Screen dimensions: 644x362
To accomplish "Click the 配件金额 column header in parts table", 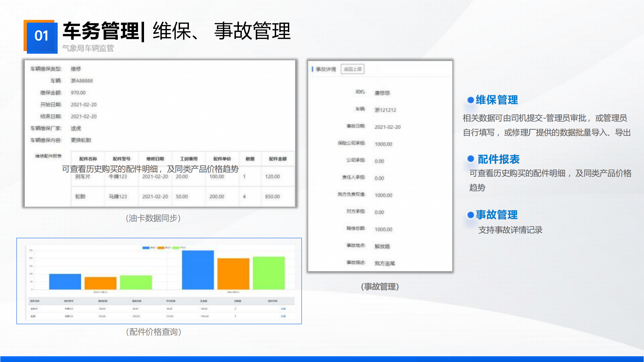I will pyautogui.click(x=277, y=159).
